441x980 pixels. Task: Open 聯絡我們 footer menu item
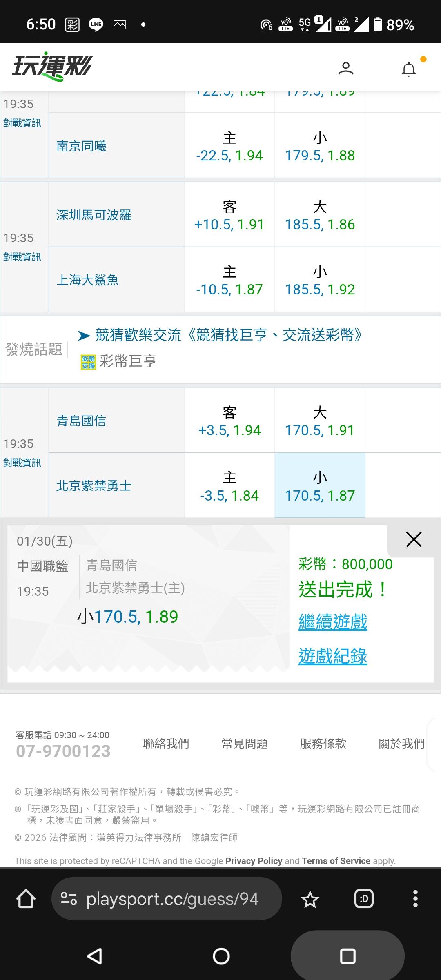(166, 744)
